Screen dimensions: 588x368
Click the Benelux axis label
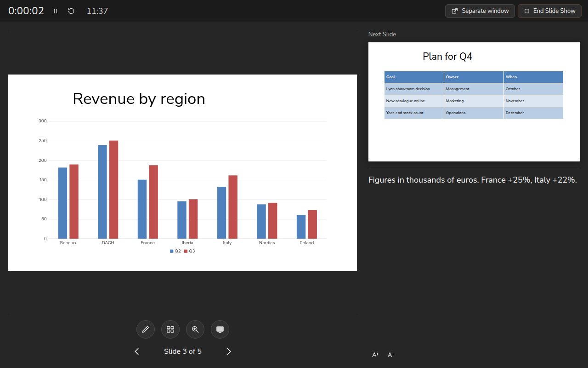68,243
